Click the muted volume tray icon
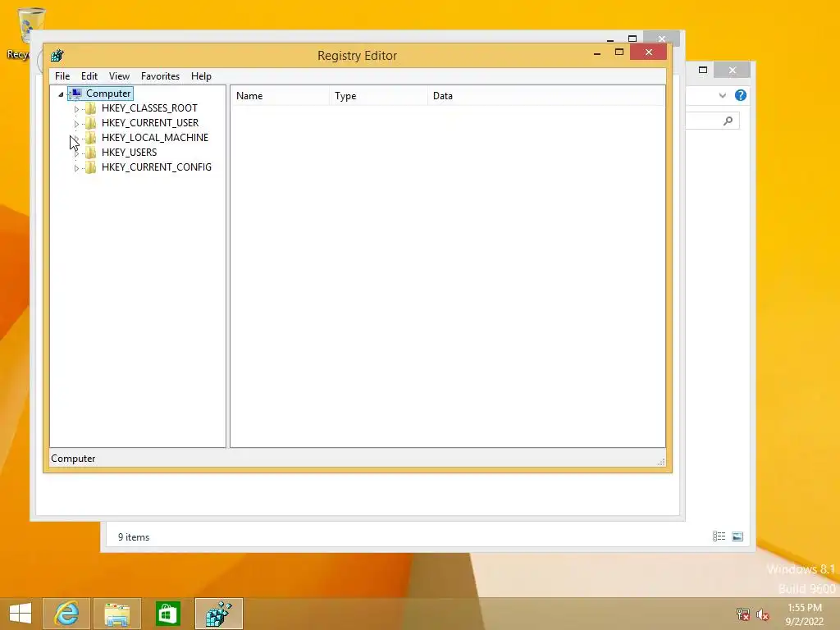Image resolution: width=840 pixels, height=630 pixels. coord(763,614)
